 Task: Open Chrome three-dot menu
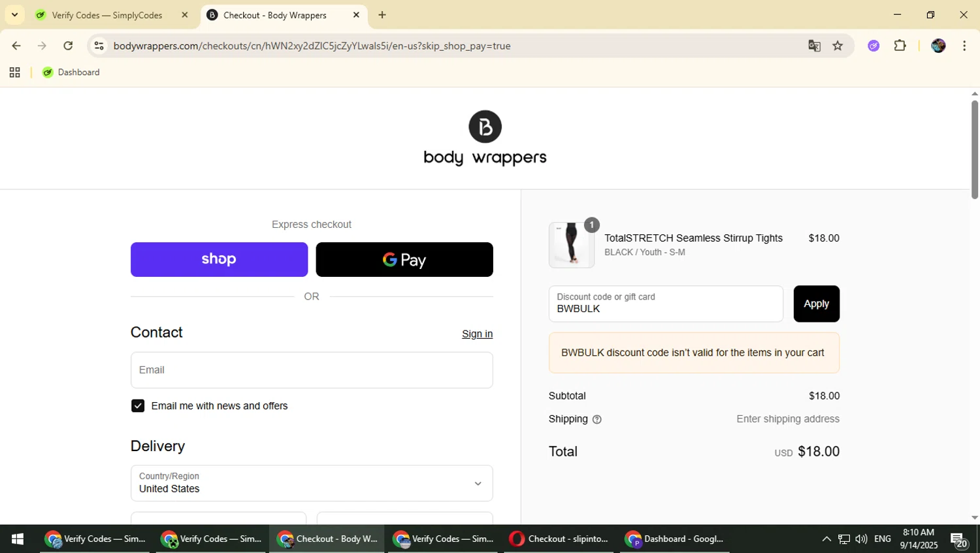(x=964, y=46)
